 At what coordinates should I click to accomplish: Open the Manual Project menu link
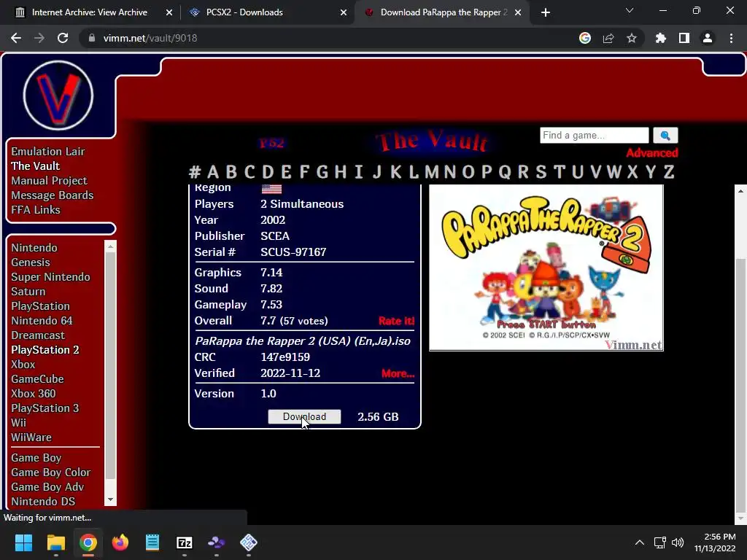click(49, 181)
